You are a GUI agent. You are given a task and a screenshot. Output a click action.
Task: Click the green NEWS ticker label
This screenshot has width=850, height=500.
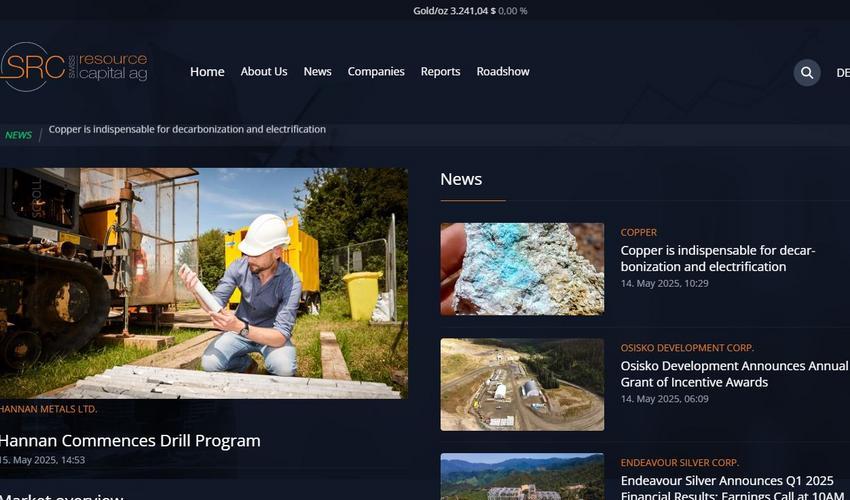point(18,135)
